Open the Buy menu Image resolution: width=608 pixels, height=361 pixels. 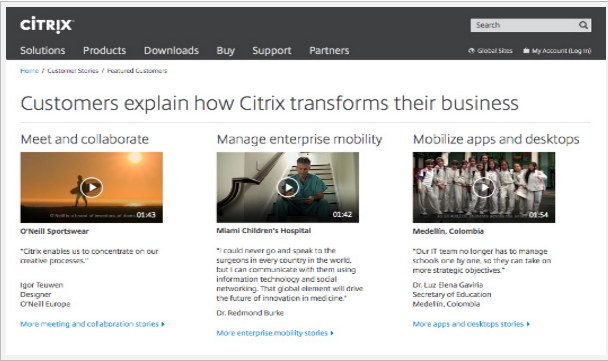point(226,51)
